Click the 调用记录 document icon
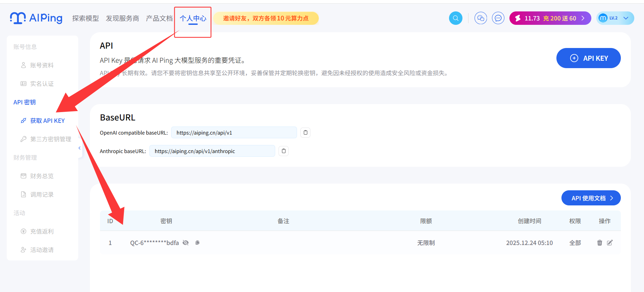The height and width of the screenshot is (292, 644). click(x=23, y=194)
